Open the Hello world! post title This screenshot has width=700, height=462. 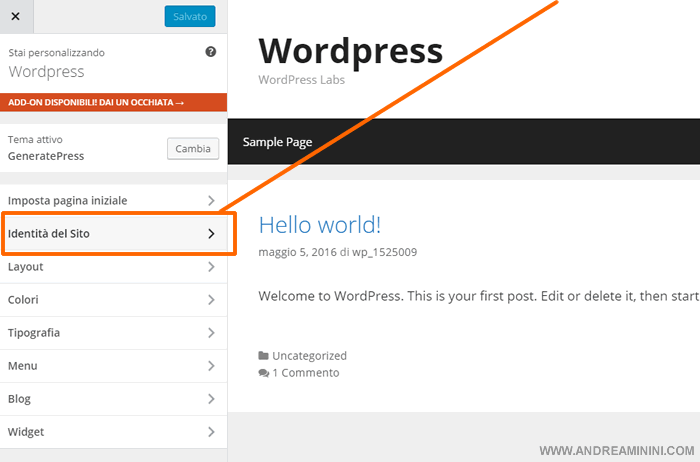[x=320, y=225]
